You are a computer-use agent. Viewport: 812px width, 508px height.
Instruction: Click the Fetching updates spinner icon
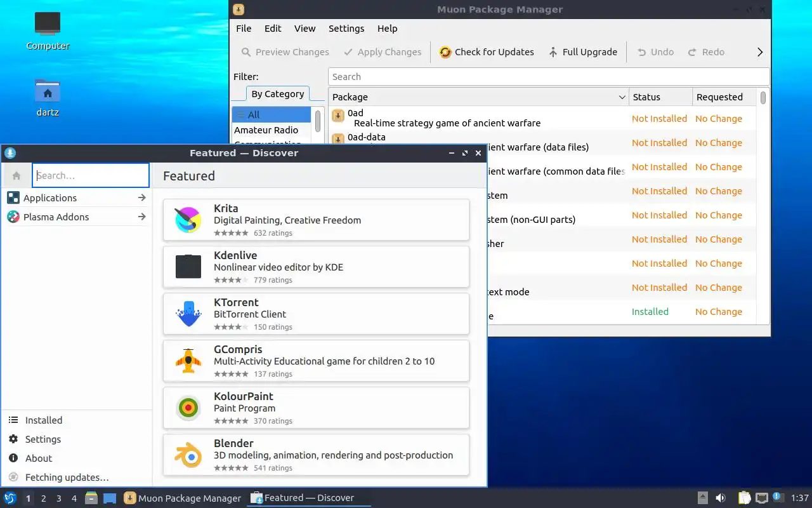pos(13,478)
